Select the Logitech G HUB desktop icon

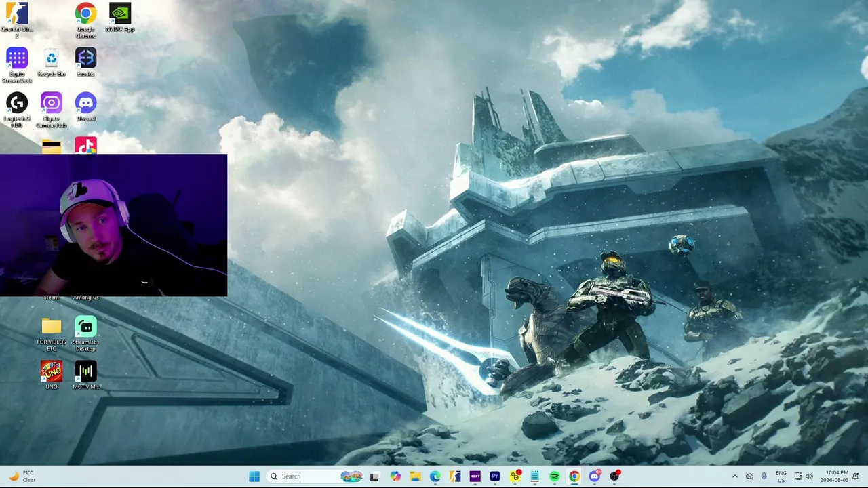(x=17, y=110)
